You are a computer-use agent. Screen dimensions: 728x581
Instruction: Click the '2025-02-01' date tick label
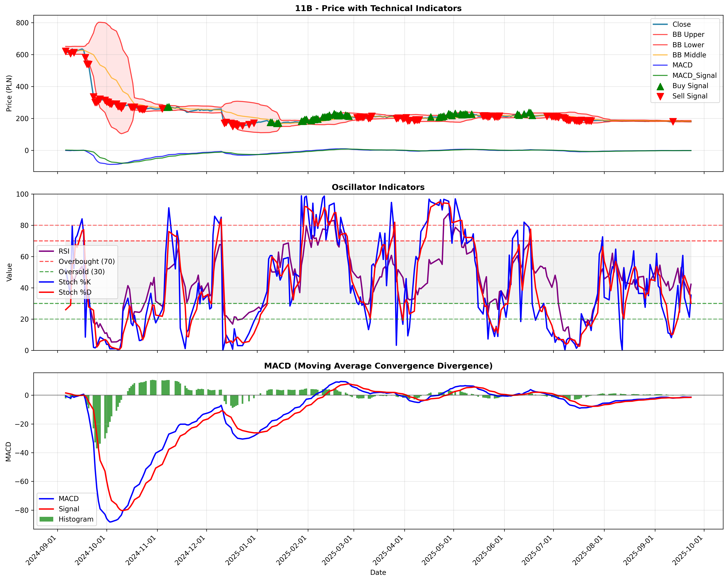click(x=292, y=550)
